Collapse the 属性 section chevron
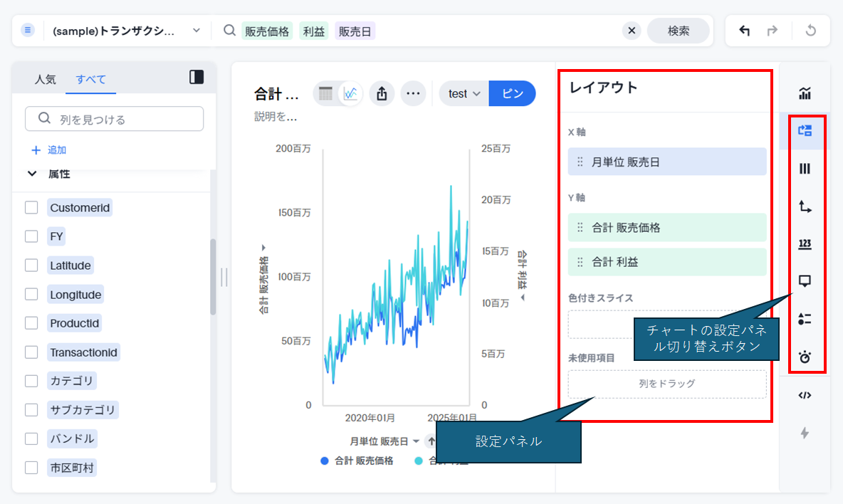This screenshot has width=843, height=504. 32,173
